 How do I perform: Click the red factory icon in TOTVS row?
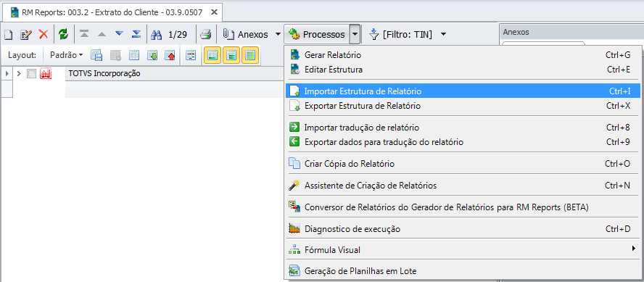point(46,73)
